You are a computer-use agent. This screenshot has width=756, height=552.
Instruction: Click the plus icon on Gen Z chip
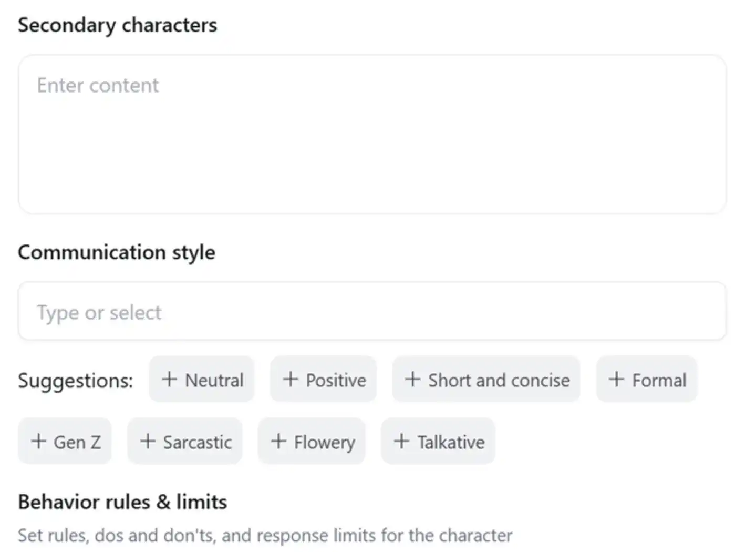(38, 441)
